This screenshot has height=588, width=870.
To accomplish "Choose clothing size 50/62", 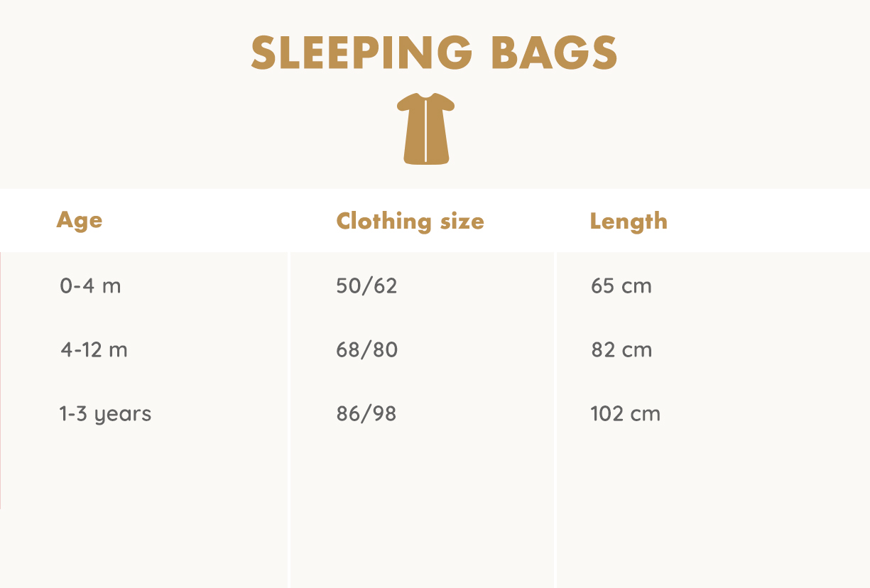I will point(366,286).
